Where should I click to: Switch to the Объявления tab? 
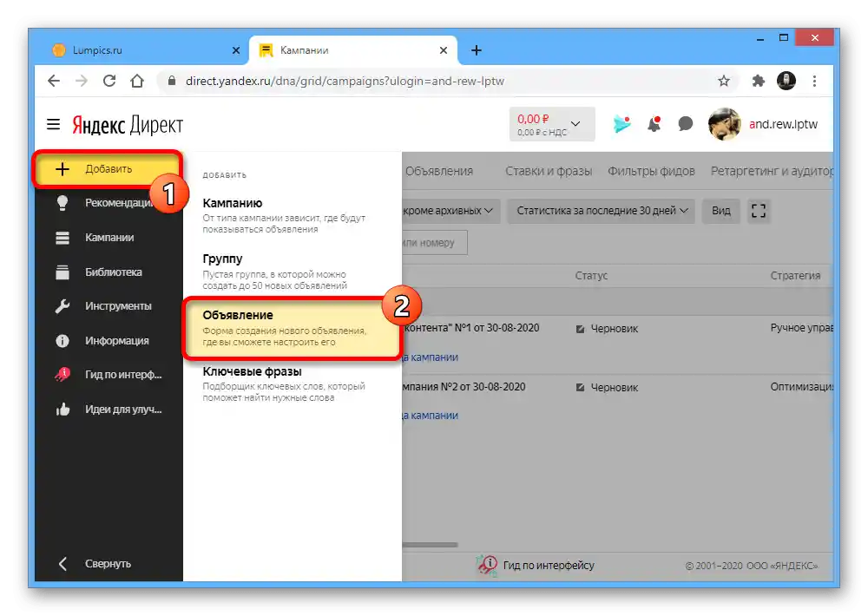439,171
